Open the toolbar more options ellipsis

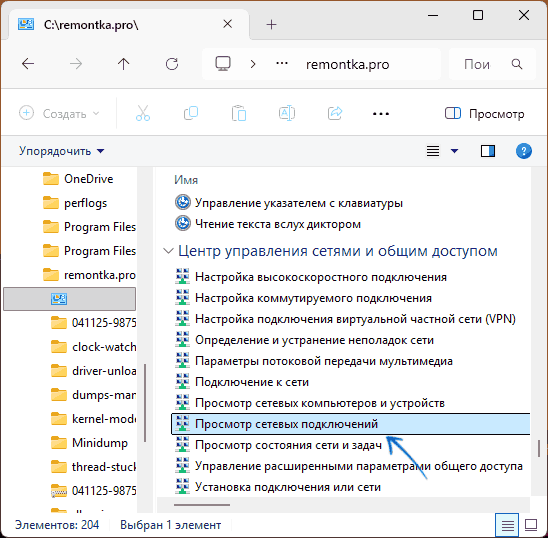(x=381, y=114)
